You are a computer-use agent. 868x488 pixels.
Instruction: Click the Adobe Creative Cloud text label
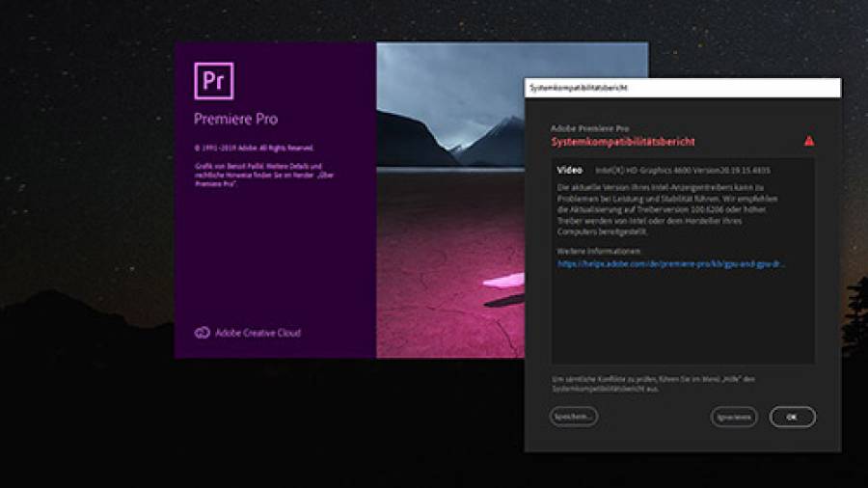[x=258, y=333]
